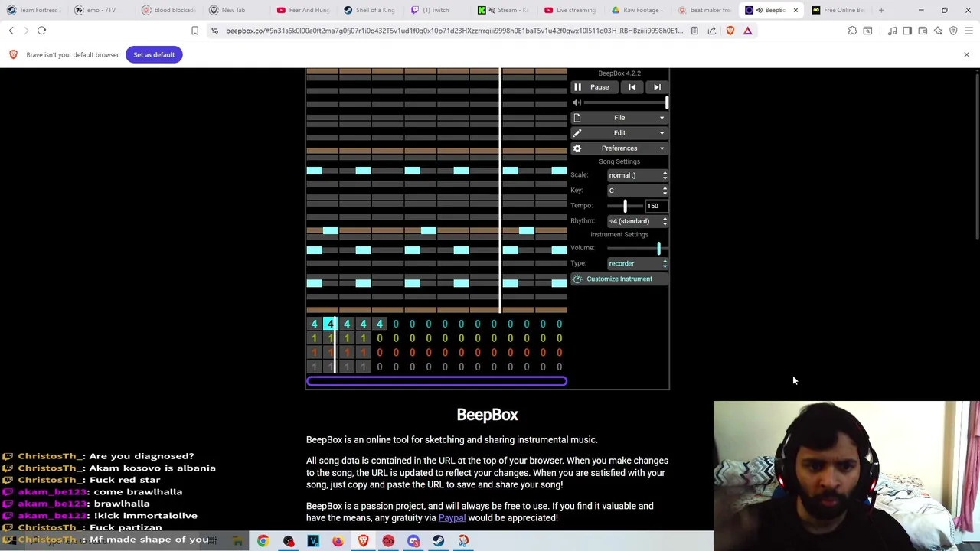Open the File menu in BeepBox

(619, 118)
